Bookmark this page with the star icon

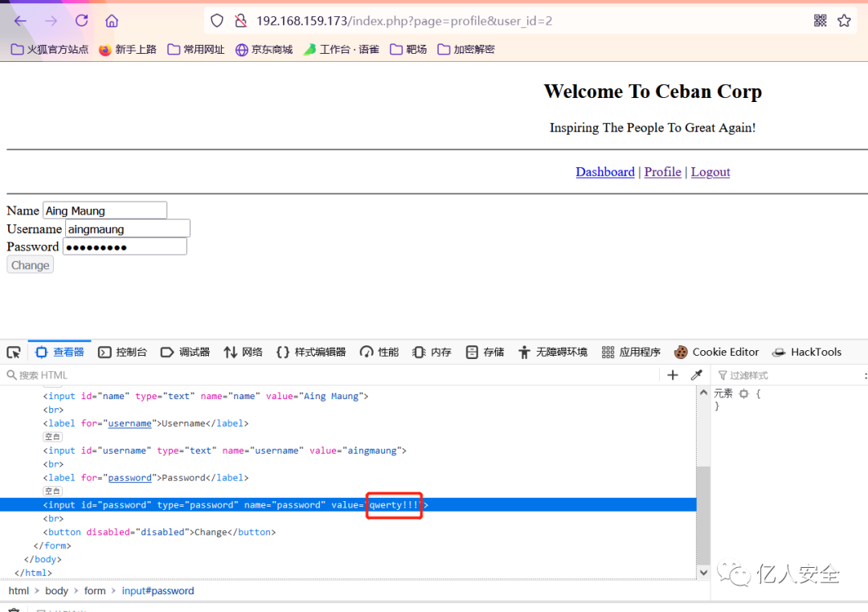844,21
